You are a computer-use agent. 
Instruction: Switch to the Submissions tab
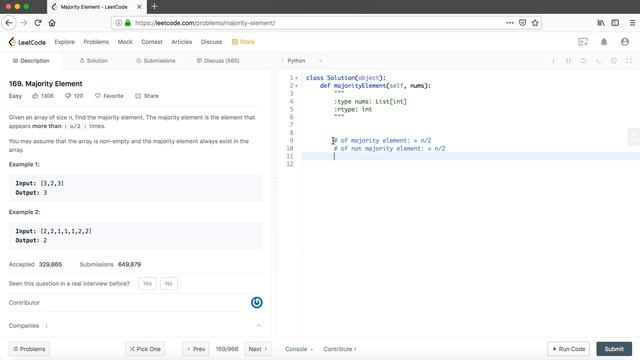click(x=156, y=61)
